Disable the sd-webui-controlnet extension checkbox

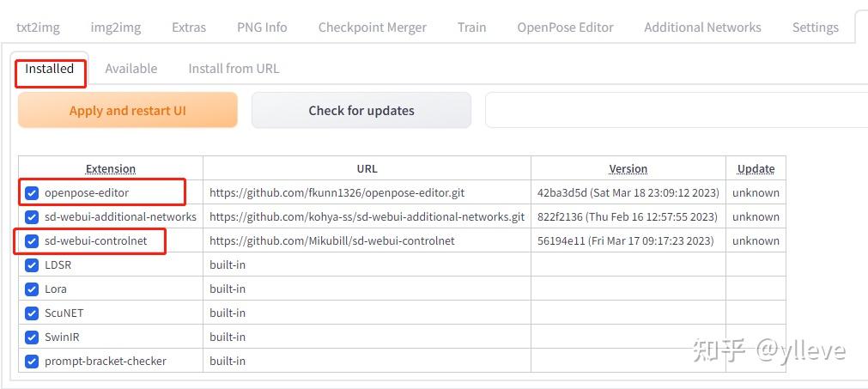click(x=32, y=240)
